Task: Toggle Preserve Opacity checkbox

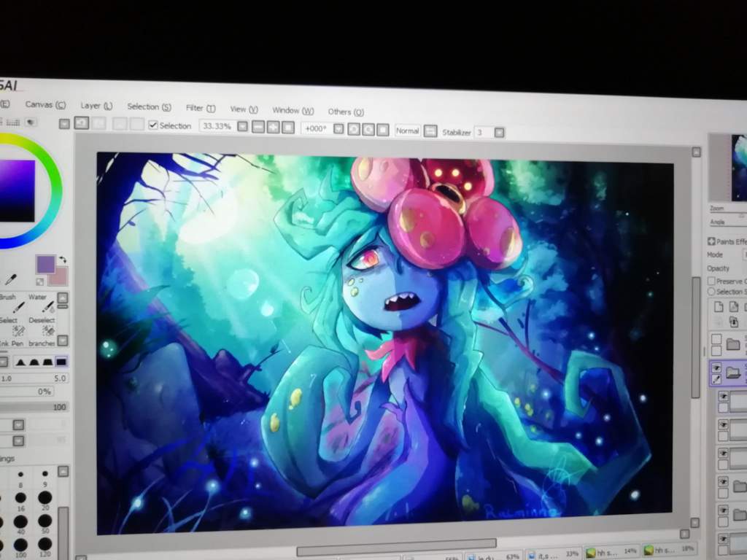Action: click(x=711, y=281)
